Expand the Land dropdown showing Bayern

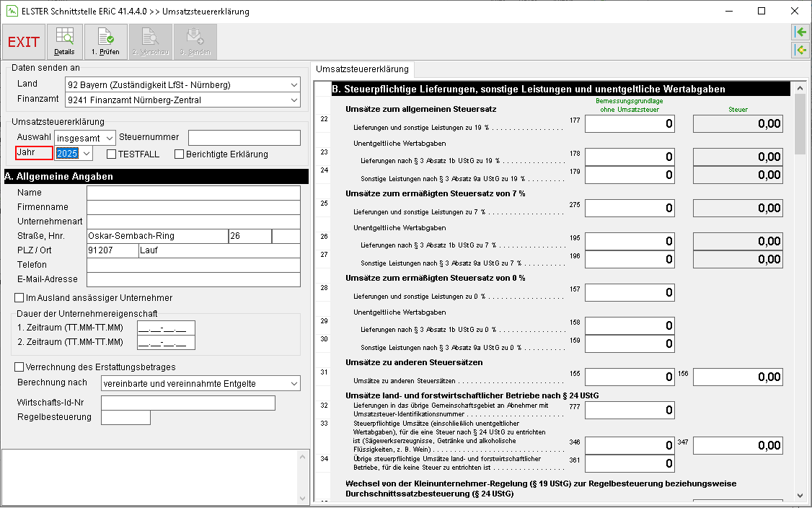pyautogui.click(x=182, y=84)
